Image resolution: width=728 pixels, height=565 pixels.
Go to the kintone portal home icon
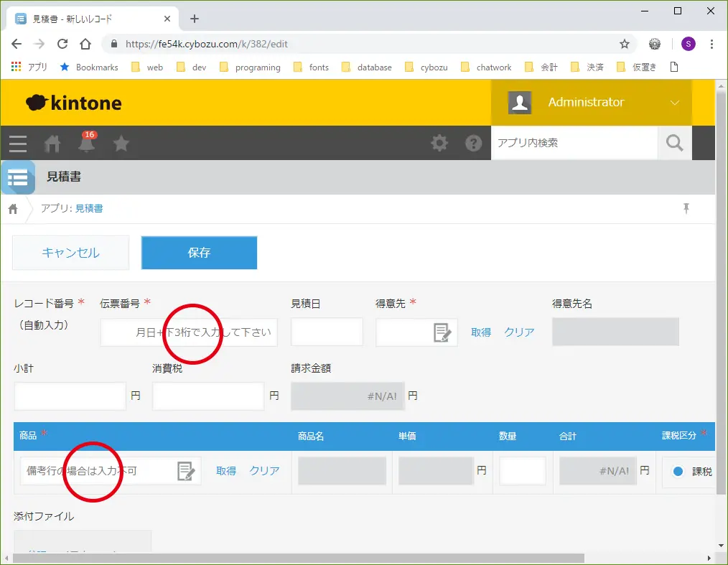click(52, 144)
